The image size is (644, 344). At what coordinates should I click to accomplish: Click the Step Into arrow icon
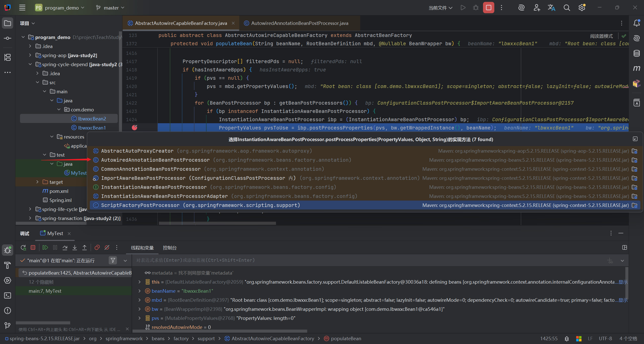pos(75,248)
